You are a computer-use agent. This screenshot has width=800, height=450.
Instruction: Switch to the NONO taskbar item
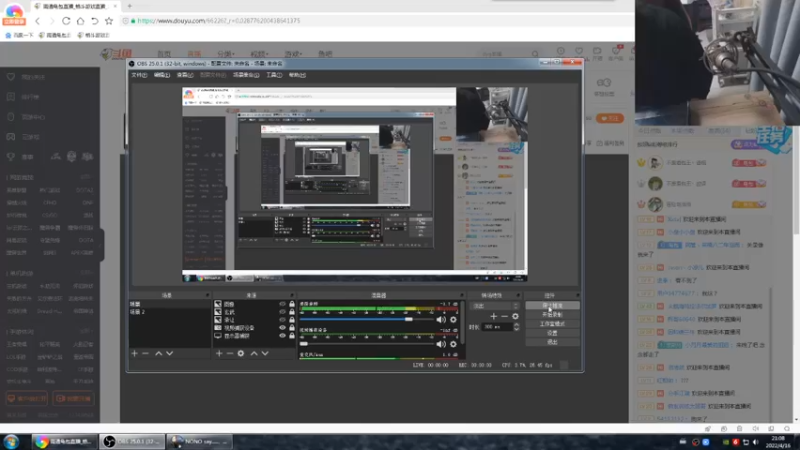click(199, 441)
